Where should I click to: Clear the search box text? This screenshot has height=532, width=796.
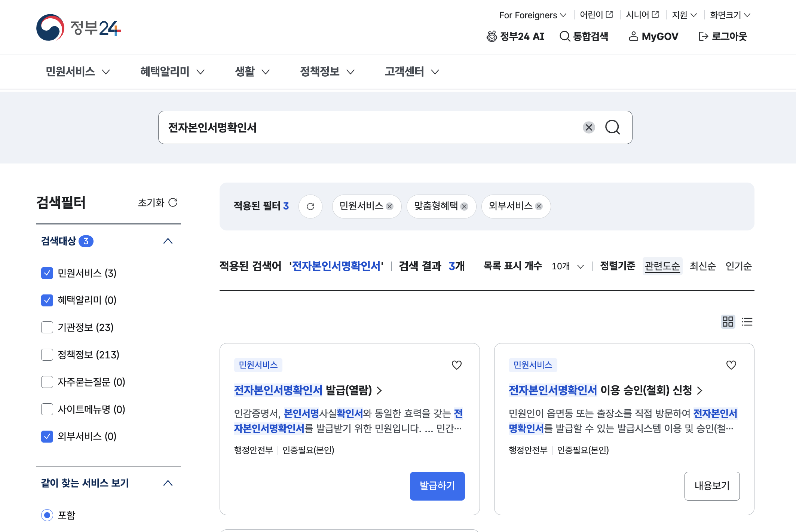tap(589, 128)
